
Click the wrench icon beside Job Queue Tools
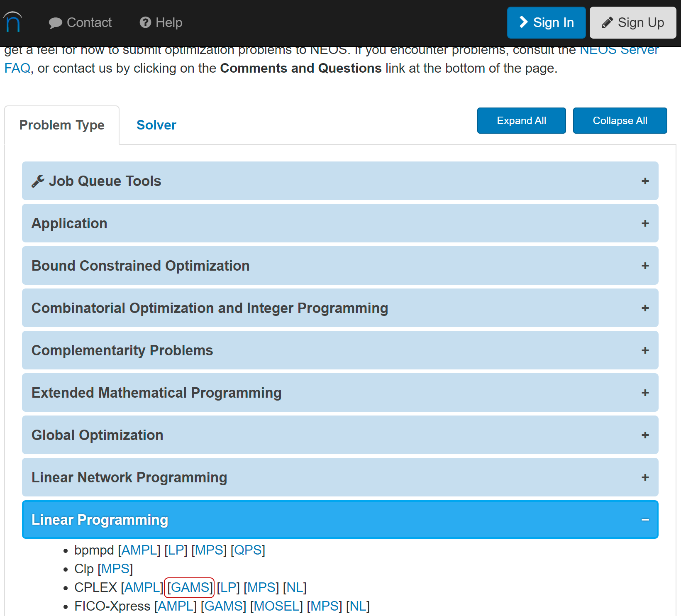pos(38,181)
